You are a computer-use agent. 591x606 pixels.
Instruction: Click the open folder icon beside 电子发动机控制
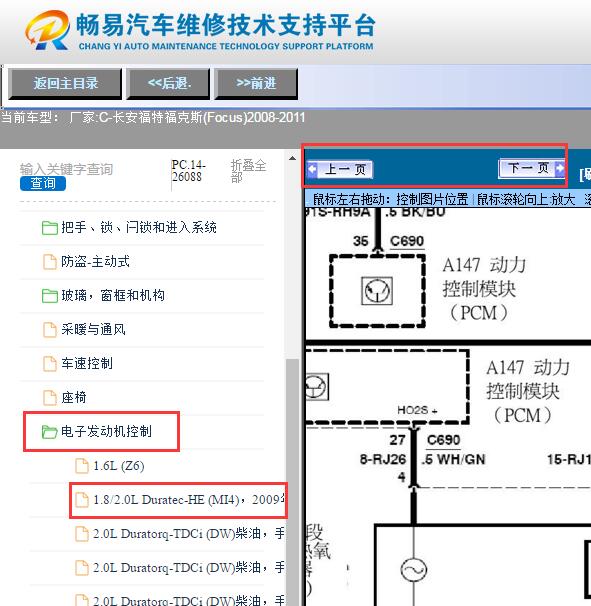[49, 432]
